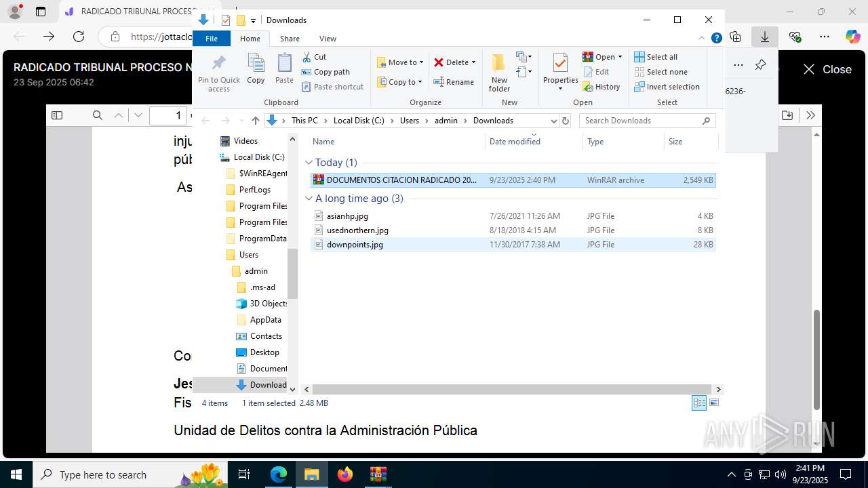The image size is (868, 488).
Task: Switch to the View ribbon tab
Action: point(328,39)
